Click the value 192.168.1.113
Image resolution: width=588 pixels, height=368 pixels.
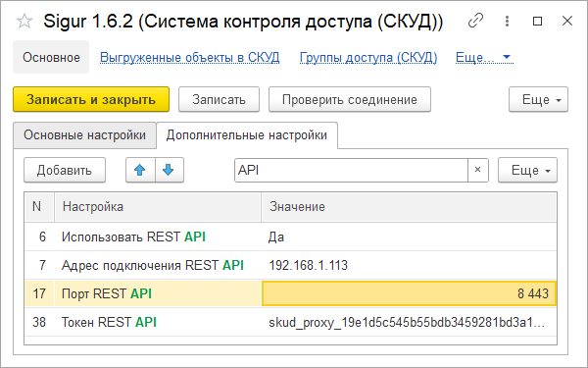309,266
